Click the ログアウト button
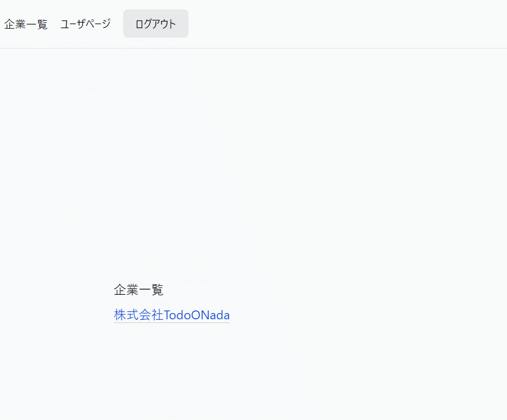 pos(156,24)
